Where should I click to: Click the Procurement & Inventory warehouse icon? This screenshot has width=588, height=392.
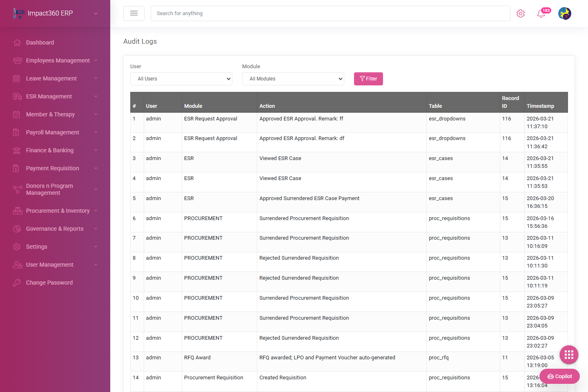[x=18, y=211]
